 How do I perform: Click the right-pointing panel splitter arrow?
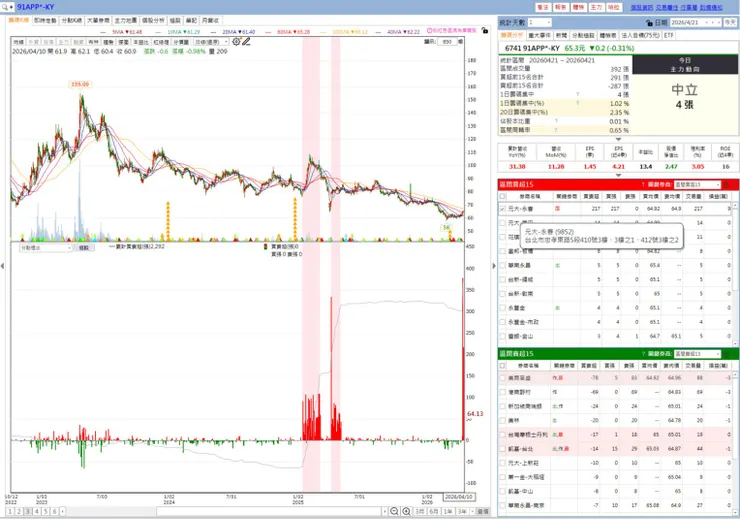click(494, 266)
